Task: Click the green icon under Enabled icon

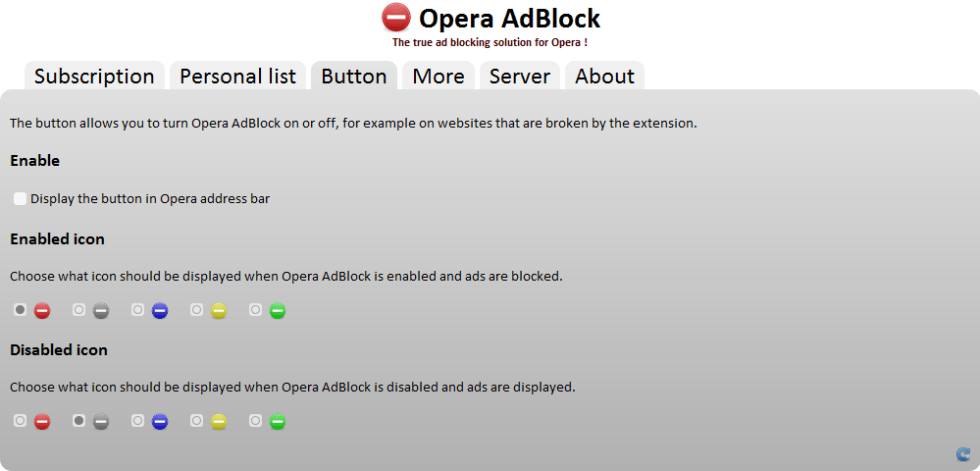Action: tap(278, 311)
